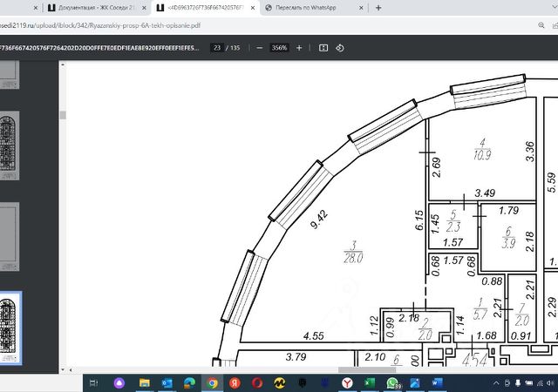Viewport: 558px width, 392px height.
Task: Click the sidebar scroll up arrow
Action: click(x=63, y=64)
